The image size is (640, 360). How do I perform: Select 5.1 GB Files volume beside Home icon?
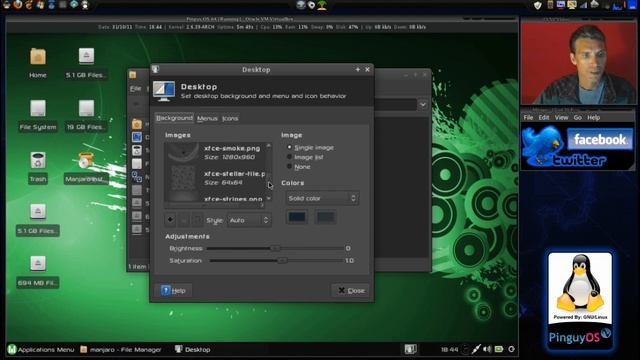click(x=86, y=56)
